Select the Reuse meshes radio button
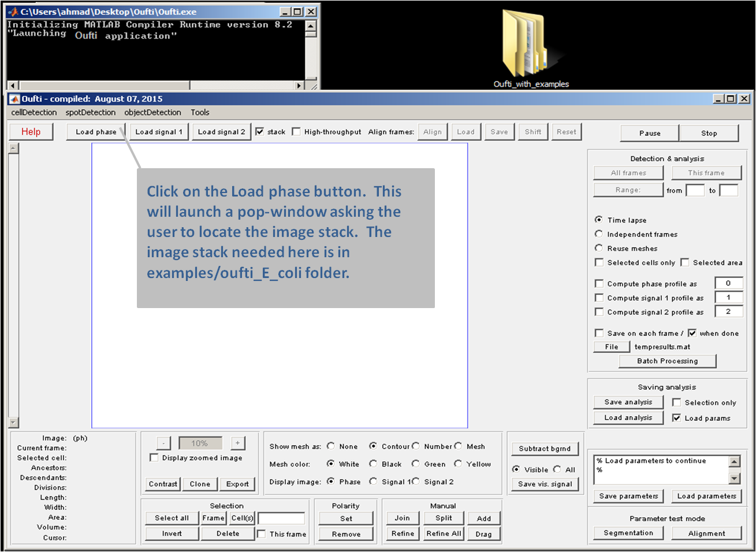The image size is (756, 552). (599, 248)
